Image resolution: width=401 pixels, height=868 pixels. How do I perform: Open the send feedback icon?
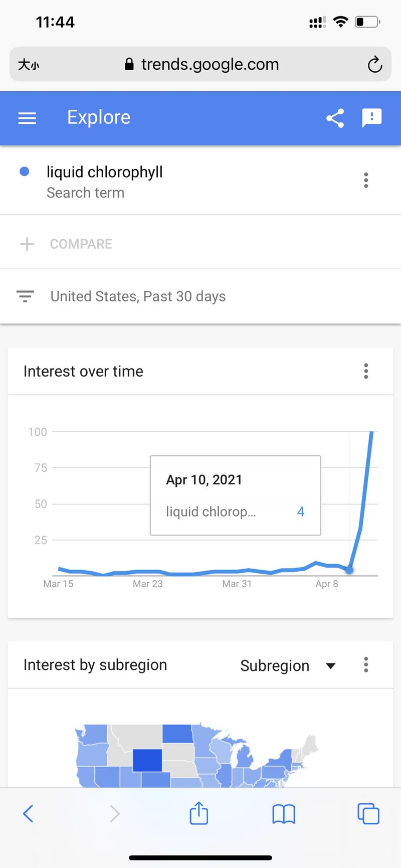[x=371, y=118]
